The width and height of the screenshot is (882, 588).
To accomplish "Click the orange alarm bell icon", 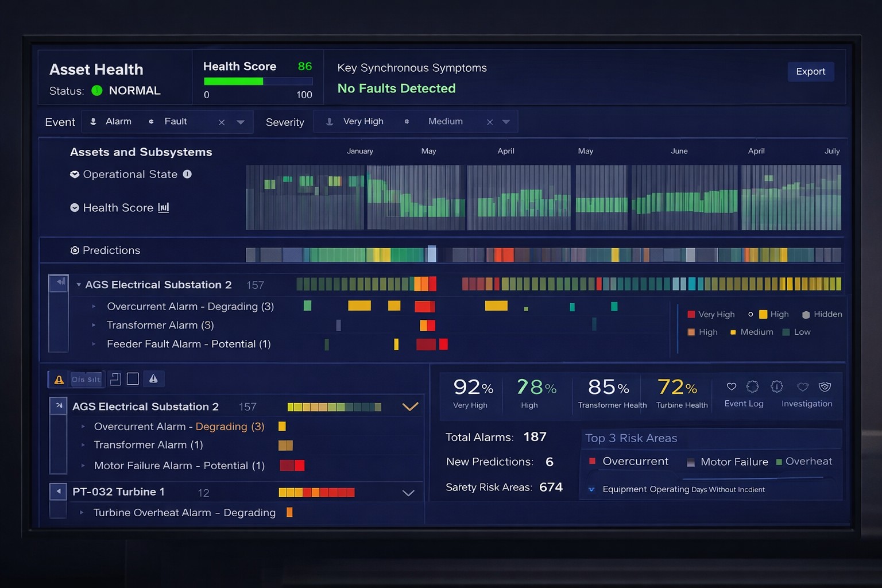I will pyautogui.click(x=59, y=380).
